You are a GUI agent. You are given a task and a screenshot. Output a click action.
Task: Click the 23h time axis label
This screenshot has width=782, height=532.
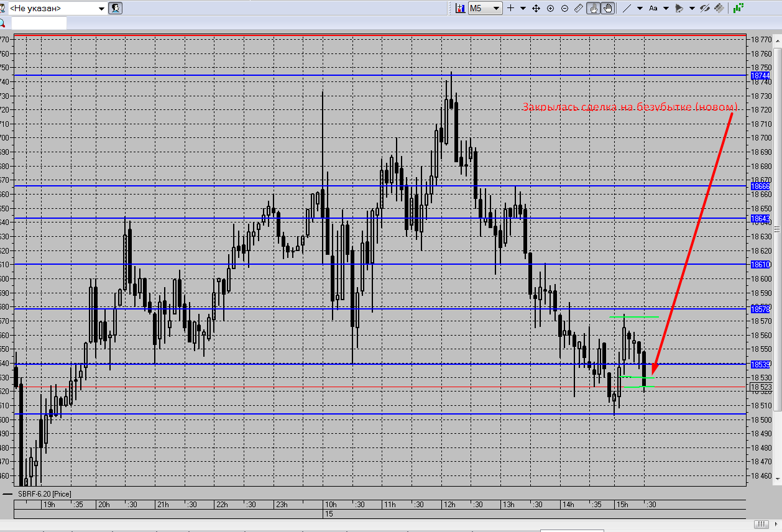tap(282, 504)
